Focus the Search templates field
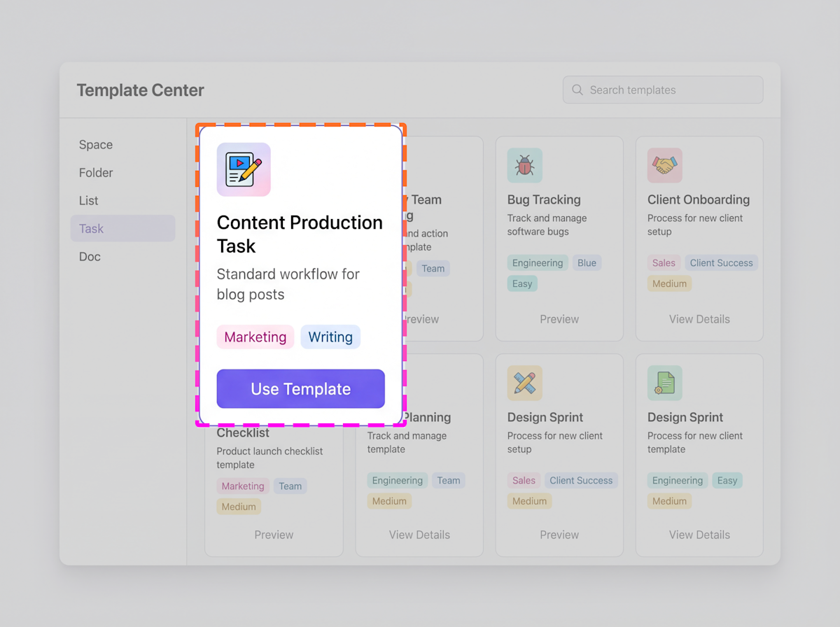Screen dimensions: 840x627 [663, 90]
